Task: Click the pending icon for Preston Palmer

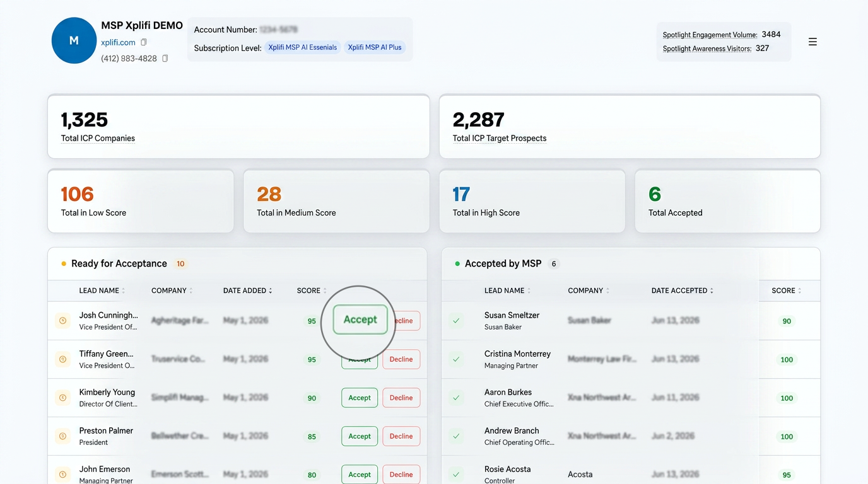Action: point(62,436)
